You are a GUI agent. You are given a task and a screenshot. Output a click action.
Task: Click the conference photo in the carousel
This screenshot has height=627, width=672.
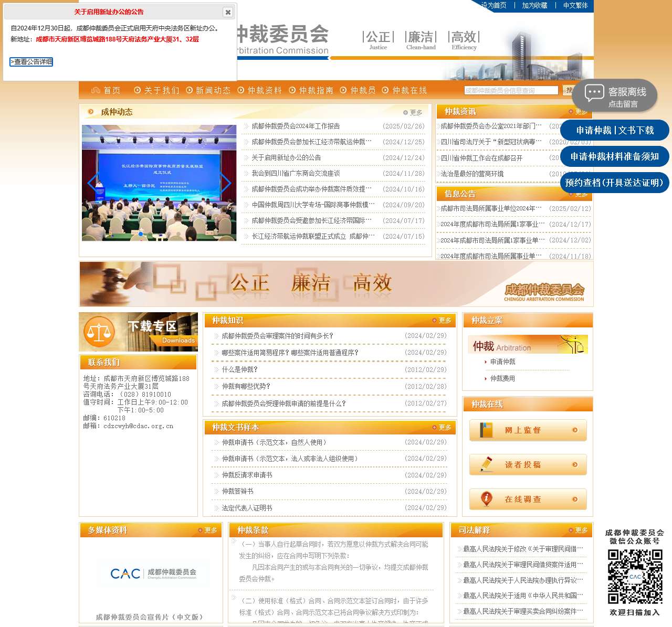(159, 183)
